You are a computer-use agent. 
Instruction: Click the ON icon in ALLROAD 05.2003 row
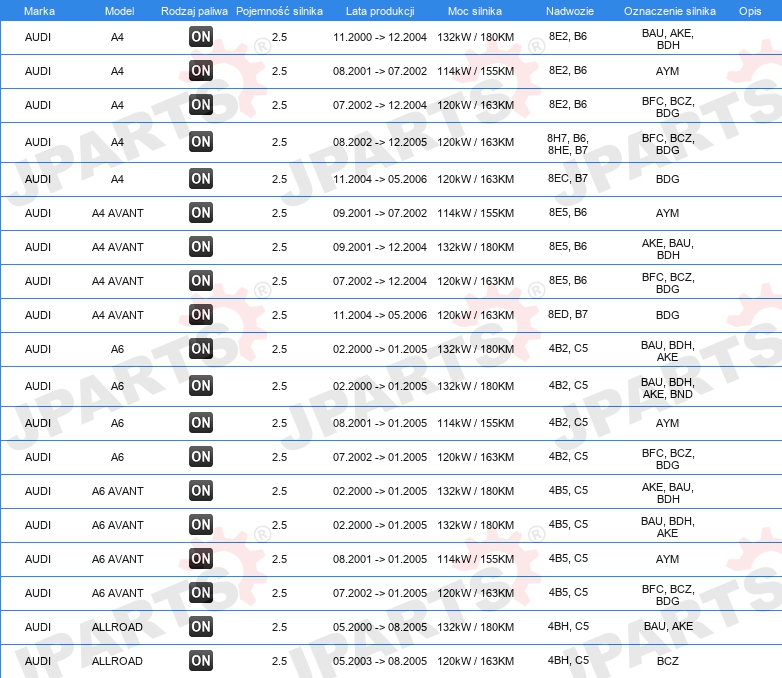pos(201,660)
